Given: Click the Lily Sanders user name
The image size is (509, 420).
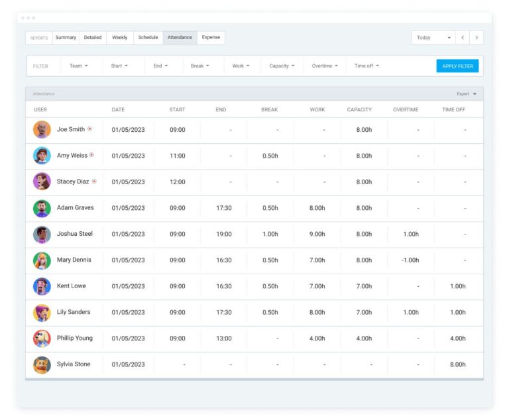Looking at the screenshot, I should click(x=74, y=312).
